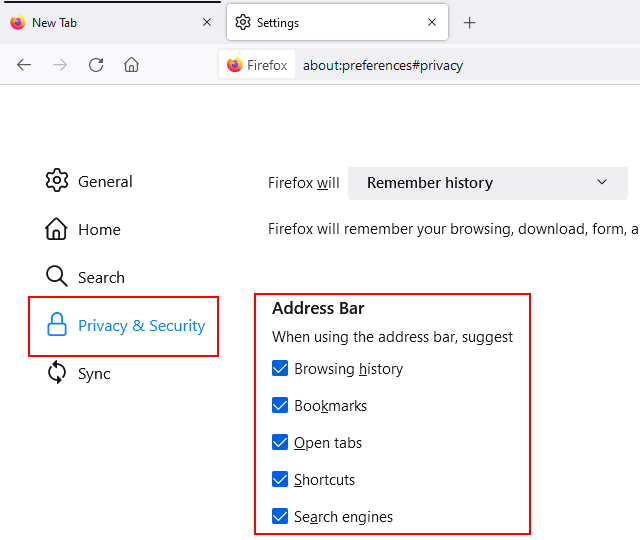Viewport: 640px width, 540px height.
Task: Open the home page icon in toolbar
Action: pos(131,64)
